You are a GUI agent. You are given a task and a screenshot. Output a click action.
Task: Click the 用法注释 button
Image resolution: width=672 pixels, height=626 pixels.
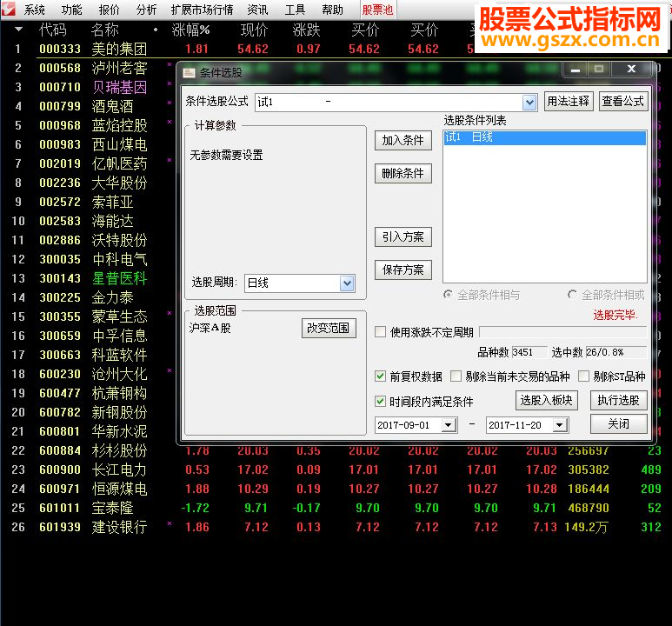[569, 102]
